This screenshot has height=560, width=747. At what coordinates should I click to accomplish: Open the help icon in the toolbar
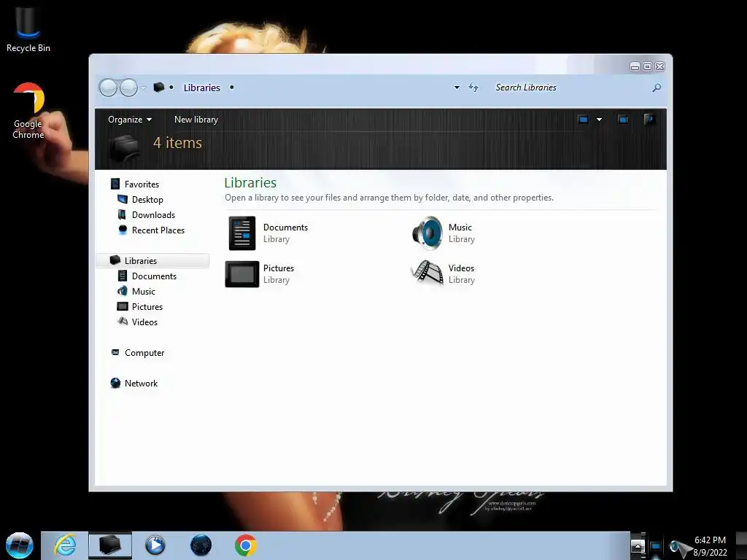point(649,120)
